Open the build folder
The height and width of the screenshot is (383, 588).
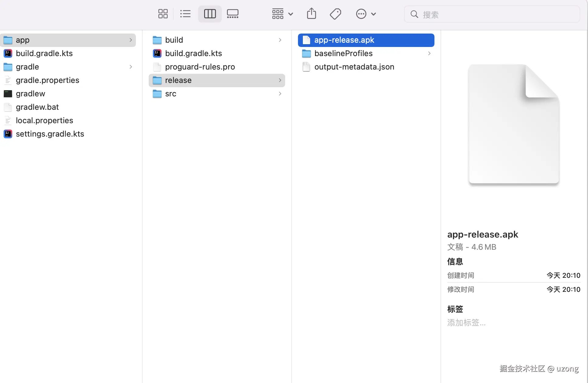[x=174, y=40]
